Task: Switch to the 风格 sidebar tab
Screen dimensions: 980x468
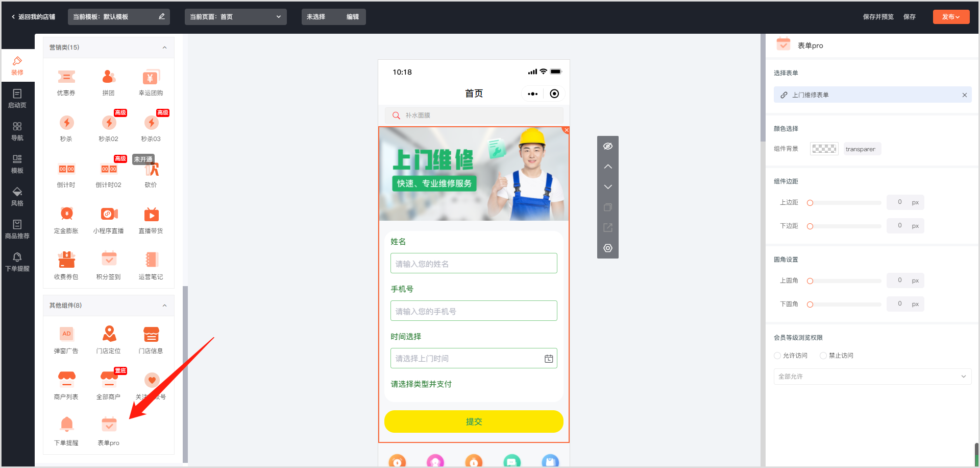Action: coord(17,196)
